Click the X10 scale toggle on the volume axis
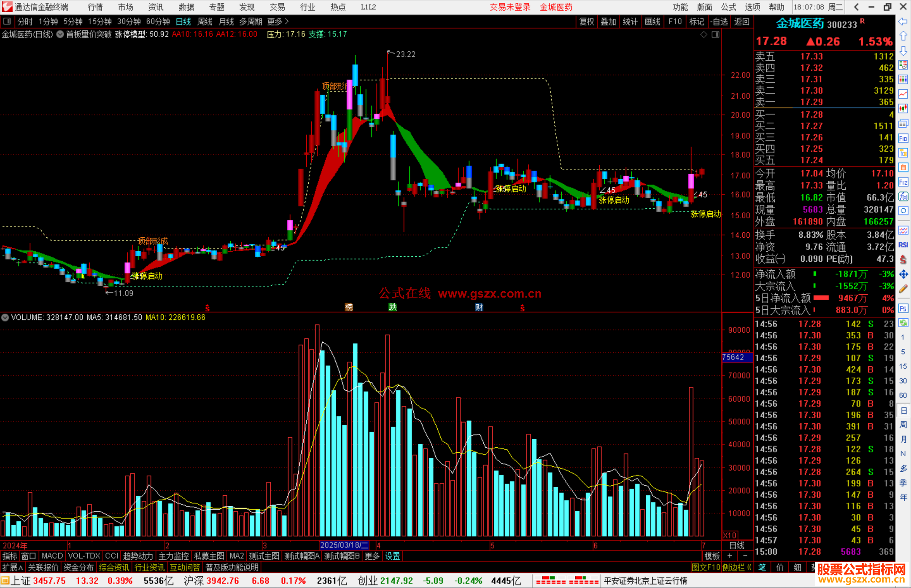Viewport: 911px width, 588px height. (730, 535)
